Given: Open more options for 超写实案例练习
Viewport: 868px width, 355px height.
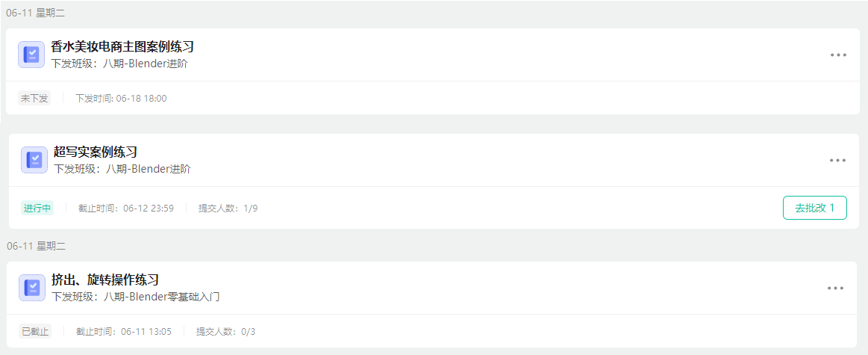Looking at the screenshot, I should pyautogui.click(x=837, y=160).
